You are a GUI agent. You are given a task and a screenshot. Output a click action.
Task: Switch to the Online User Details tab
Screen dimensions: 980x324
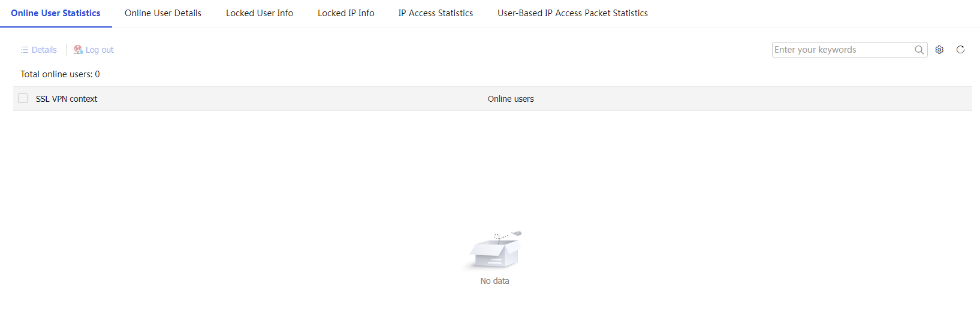coord(163,13)
